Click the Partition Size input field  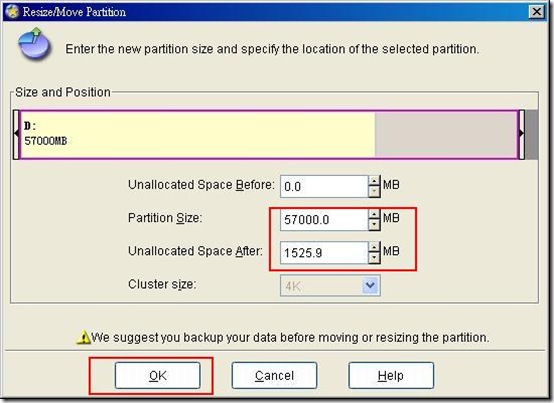click(324, 220)
